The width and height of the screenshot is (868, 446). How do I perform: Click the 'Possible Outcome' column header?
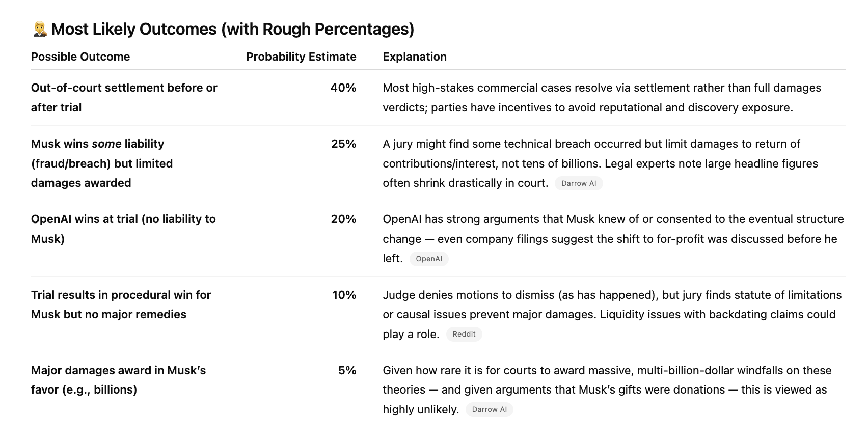click(x=80, y=57)
